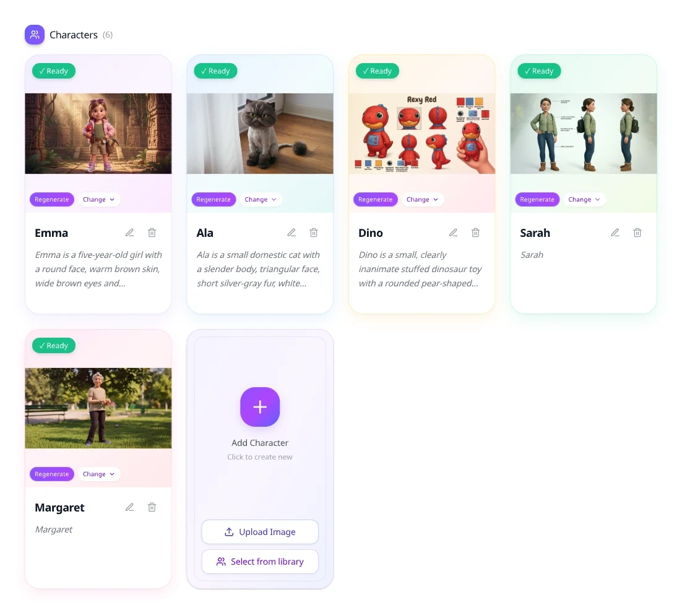This screenshot has width=682, height=616.
Task: Click the 'Click to create new' hint text
Action: [260, 457]
